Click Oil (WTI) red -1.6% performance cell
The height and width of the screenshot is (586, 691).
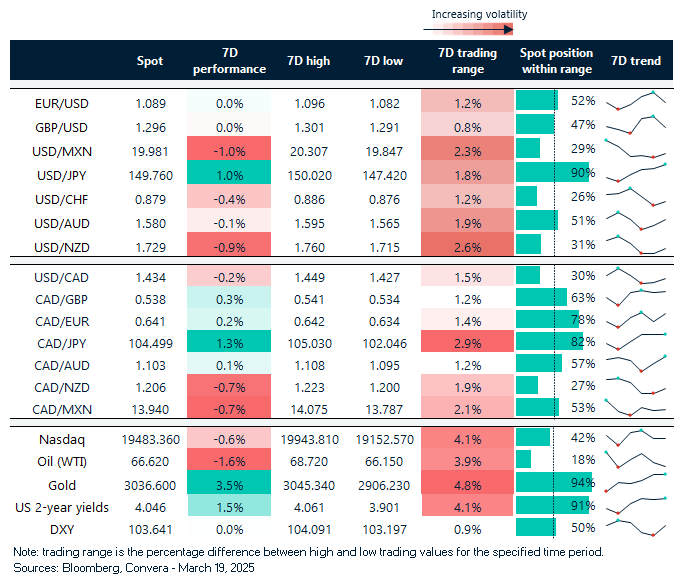[x=229, y=459]
